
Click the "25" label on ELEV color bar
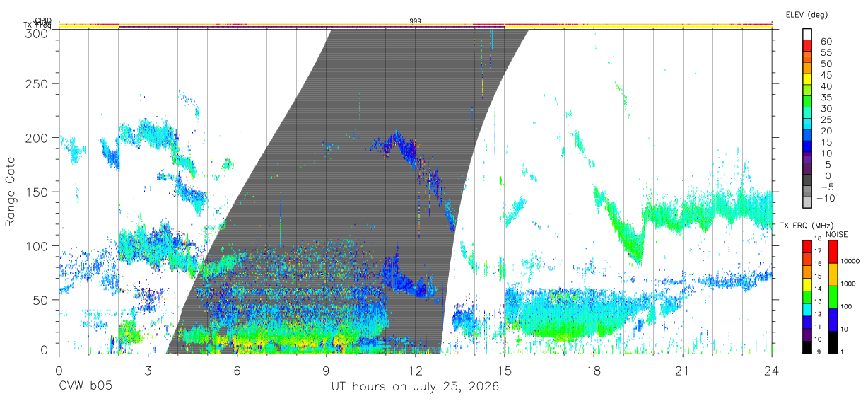tap(826, 120)
